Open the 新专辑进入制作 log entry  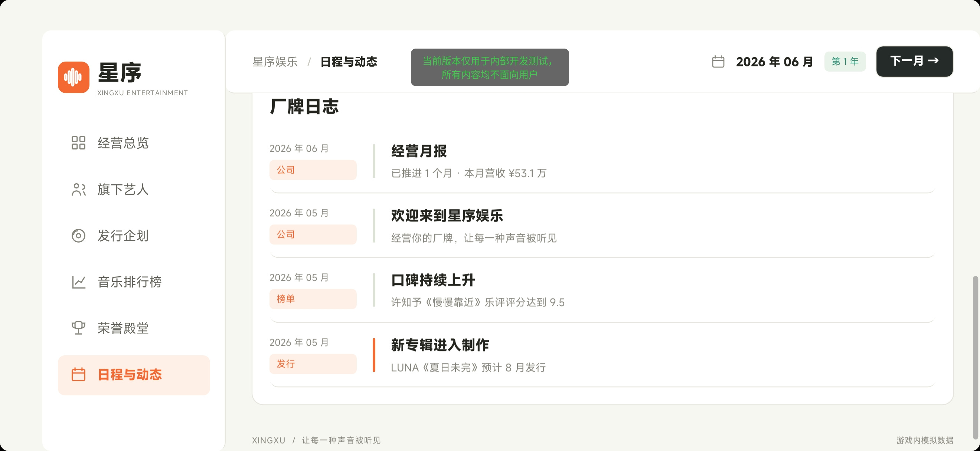440,345
